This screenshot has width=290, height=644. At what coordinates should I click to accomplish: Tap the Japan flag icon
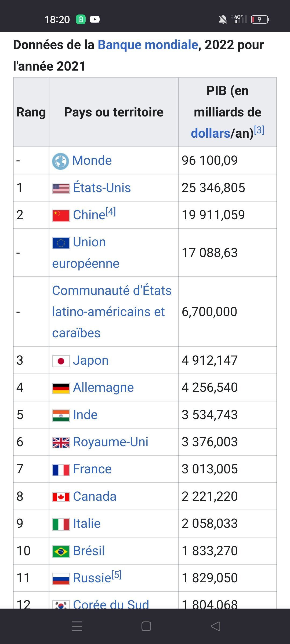(61, 361)
